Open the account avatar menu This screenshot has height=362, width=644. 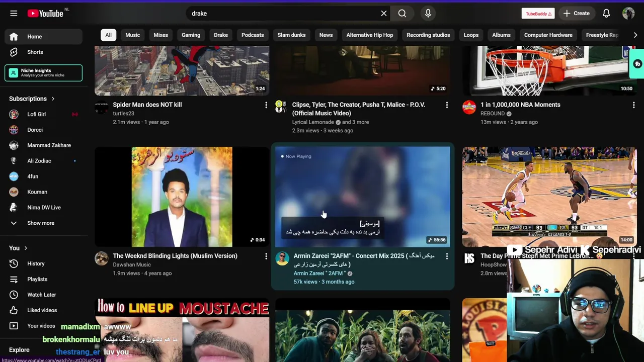pos(628,14)
